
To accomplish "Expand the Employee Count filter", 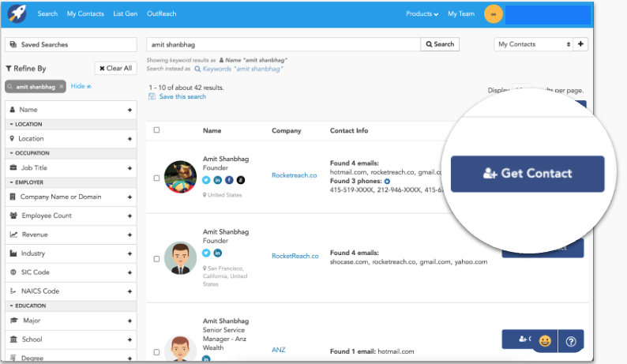I will 71,216.
